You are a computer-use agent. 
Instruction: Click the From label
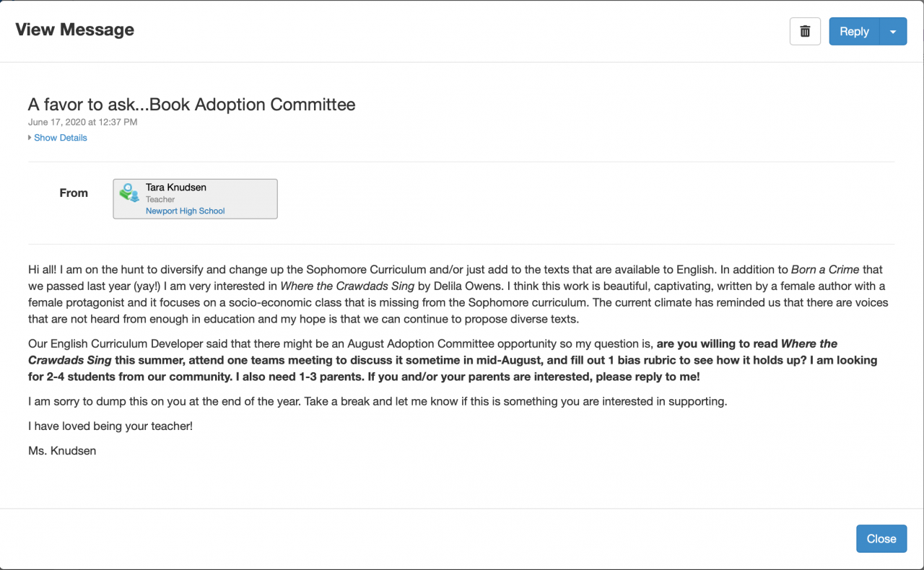pos(74,193)
